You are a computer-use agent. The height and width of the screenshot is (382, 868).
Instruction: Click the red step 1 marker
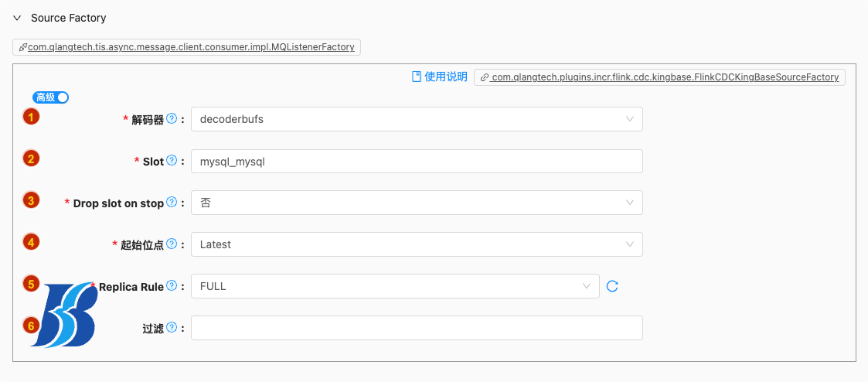pyautogui.click(x=31, y=117)
